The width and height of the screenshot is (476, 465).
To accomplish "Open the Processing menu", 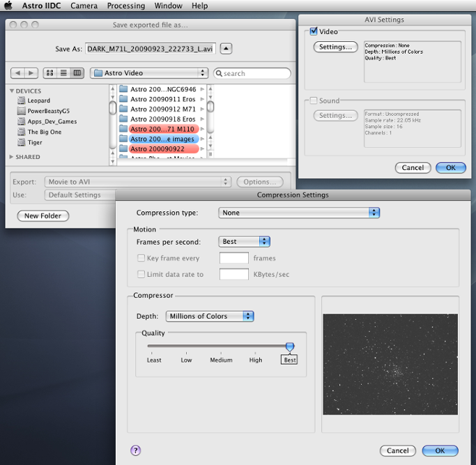I will coord(126,6).
